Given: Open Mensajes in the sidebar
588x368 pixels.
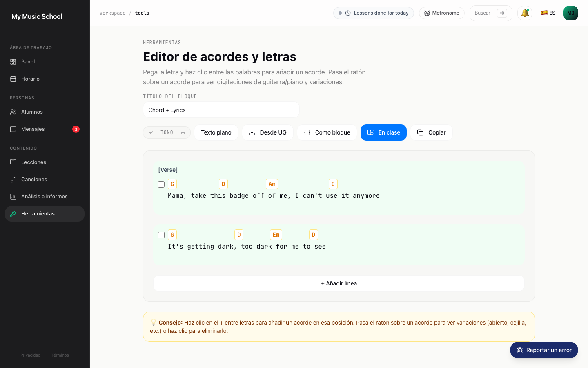Looking at the screenshot, I should coord(45,129).
